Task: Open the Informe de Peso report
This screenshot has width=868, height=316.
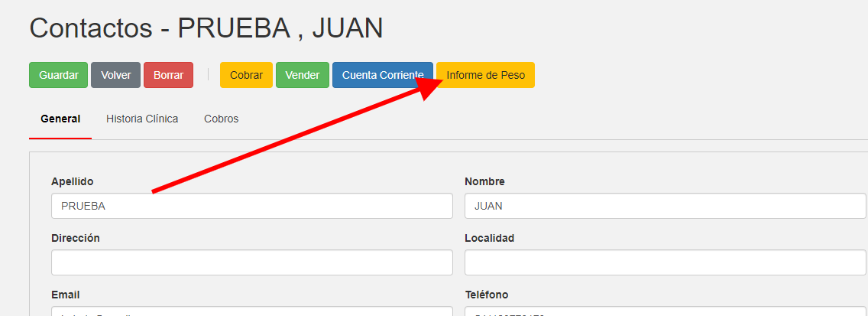Action: pos(486,75)
